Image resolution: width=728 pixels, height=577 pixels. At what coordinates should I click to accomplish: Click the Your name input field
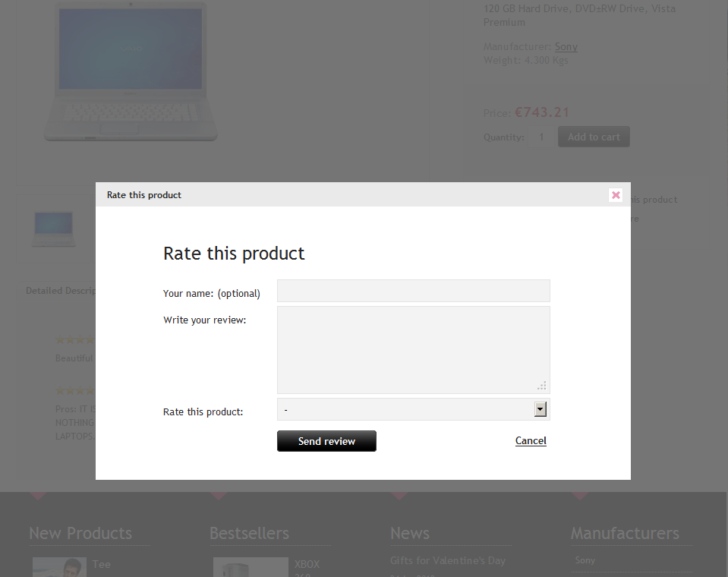413,291
